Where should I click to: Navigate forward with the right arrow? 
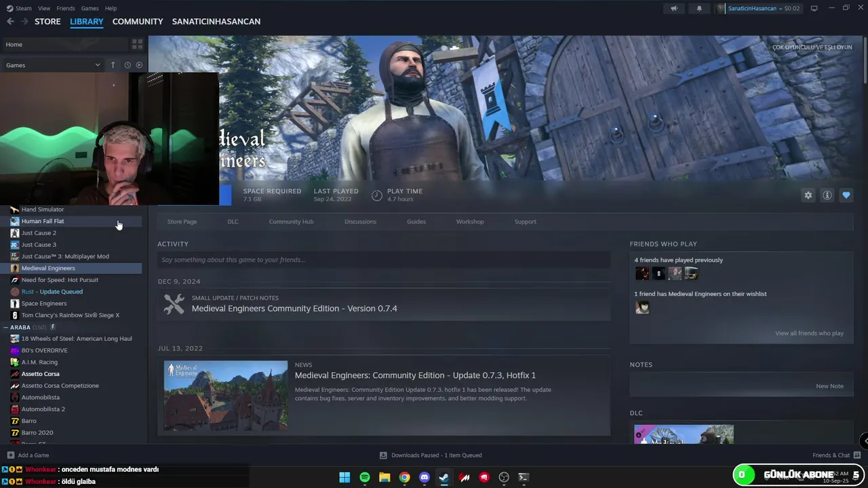click(x=24, y=22)
